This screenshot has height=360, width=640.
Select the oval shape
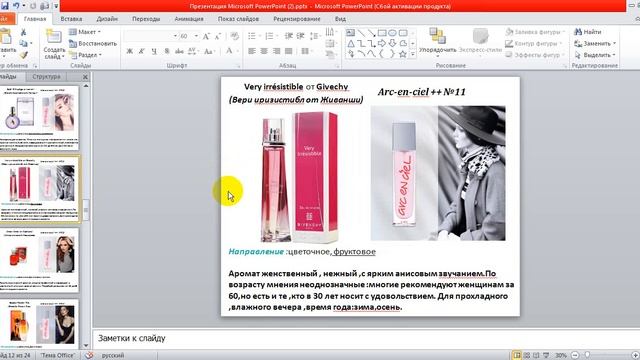tap(393, 33)
